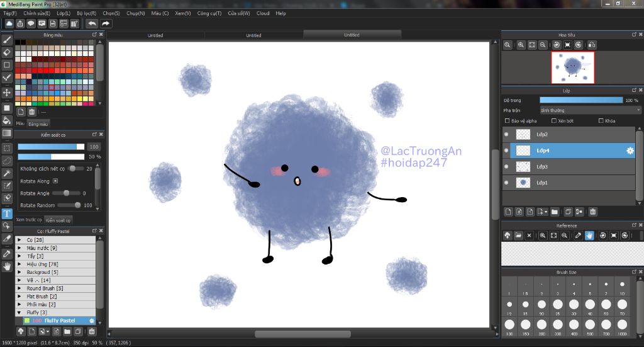
Task: Click the cloud icon in top toolbar
Action: [x=9, y=23]
